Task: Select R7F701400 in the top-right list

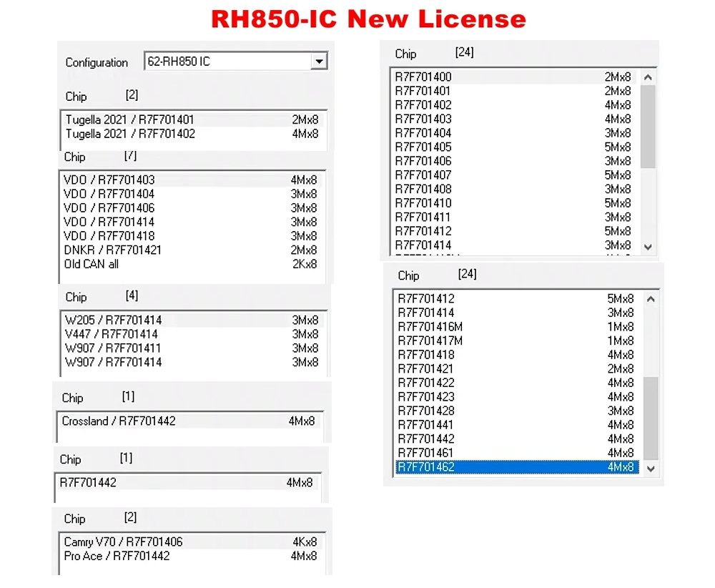Action: point(423,77)
